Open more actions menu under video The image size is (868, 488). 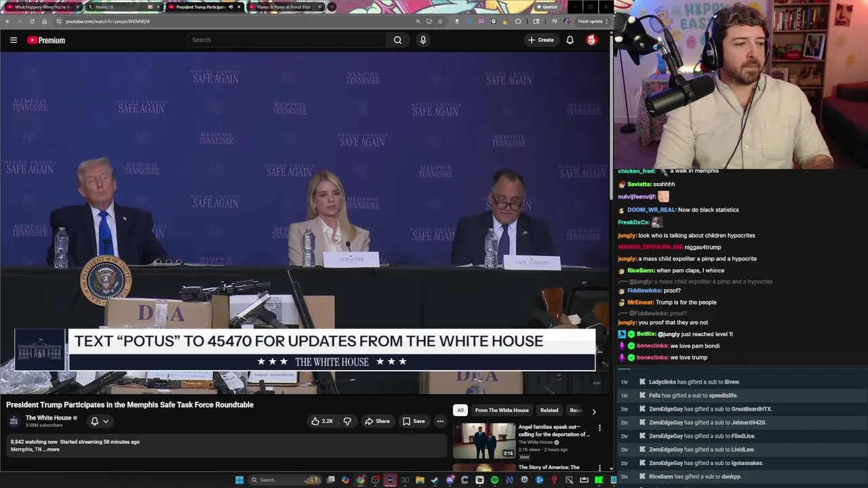pos(440,421)
